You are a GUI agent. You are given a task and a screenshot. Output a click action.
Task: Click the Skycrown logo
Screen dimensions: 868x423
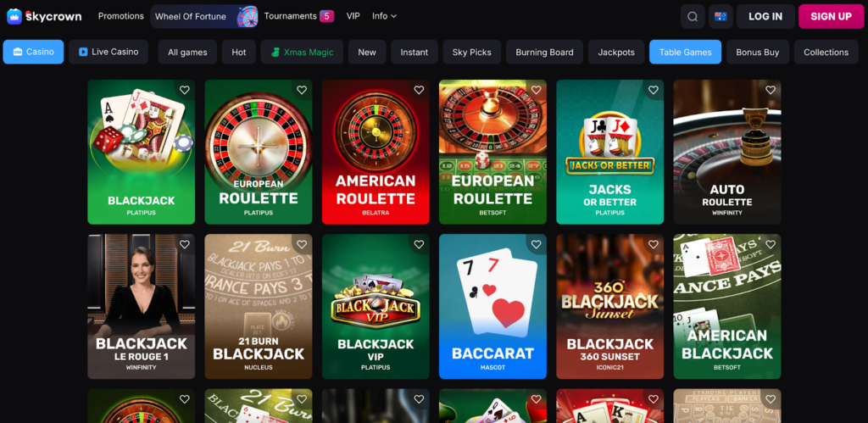(44, 16)
